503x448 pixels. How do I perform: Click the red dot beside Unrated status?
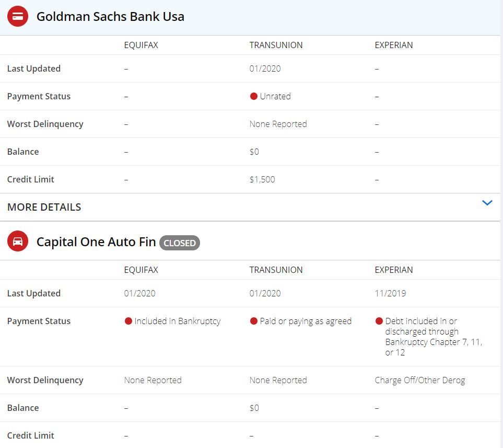point(253,96)
